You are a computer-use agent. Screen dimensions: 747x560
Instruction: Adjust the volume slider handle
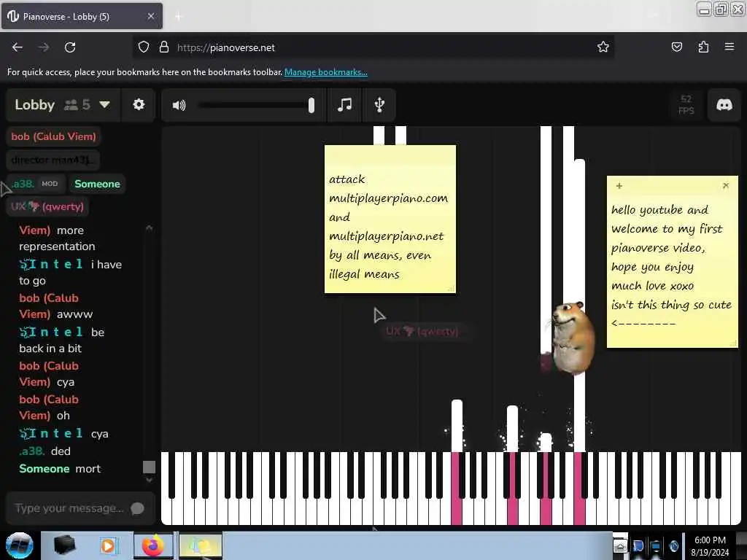(311, 105)
